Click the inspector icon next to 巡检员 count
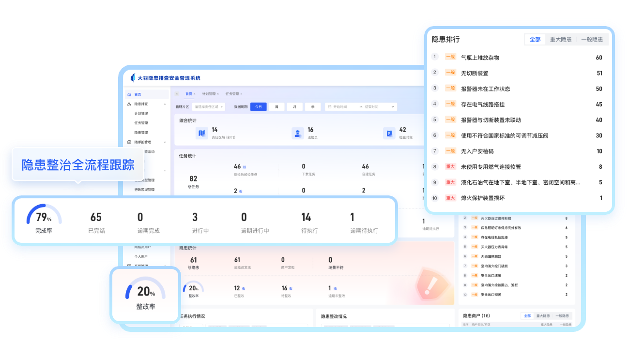 [x=297, y=133]
